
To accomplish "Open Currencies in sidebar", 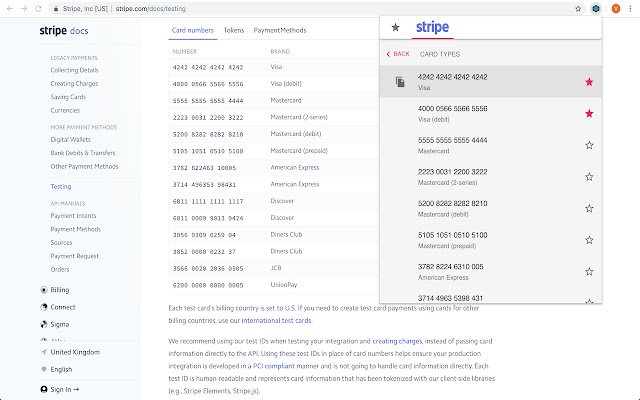I will click(65, 111).
